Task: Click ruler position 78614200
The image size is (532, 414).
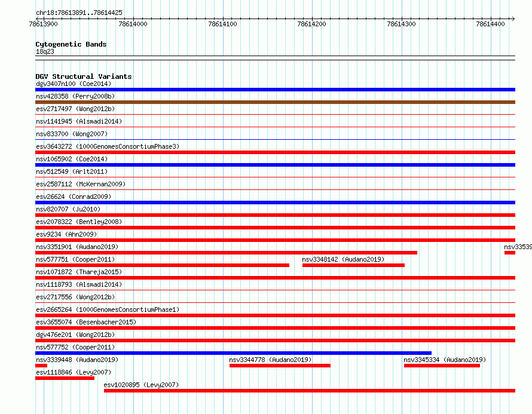Action: pos(311,24)
